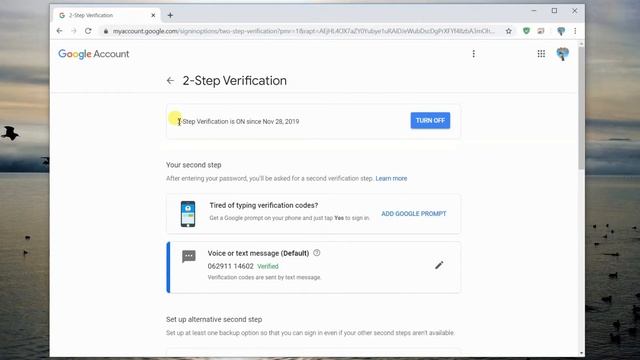The height and width of the screenshot is (360, 640).
Task: Open the Google Account logo link
Action: (x=93, y=54)
